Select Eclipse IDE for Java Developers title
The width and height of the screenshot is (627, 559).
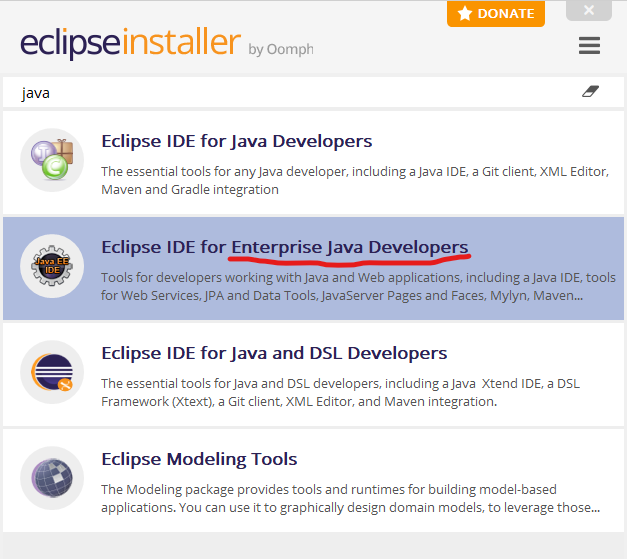tap(237, 142)
